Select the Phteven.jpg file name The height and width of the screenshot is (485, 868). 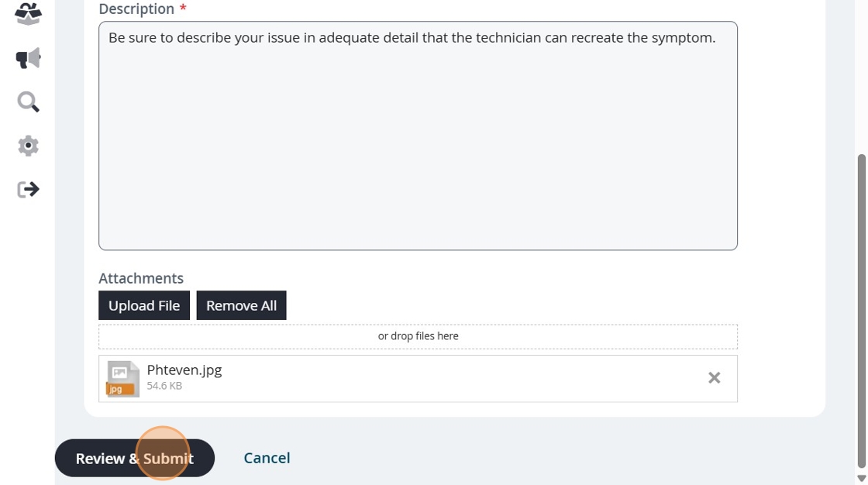pyautogui.click(x=184, y=370)
